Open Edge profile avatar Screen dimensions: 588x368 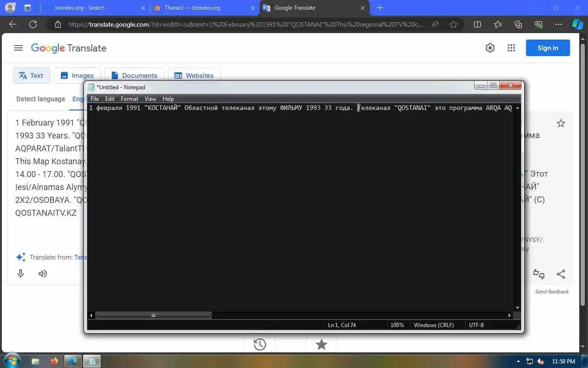[x=10, y=7]
